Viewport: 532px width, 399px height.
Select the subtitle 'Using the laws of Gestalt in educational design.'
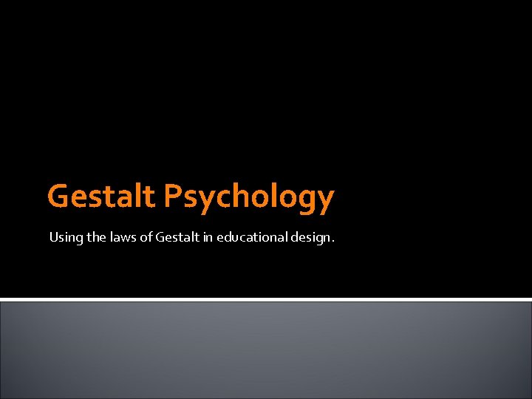click(192, 237)
